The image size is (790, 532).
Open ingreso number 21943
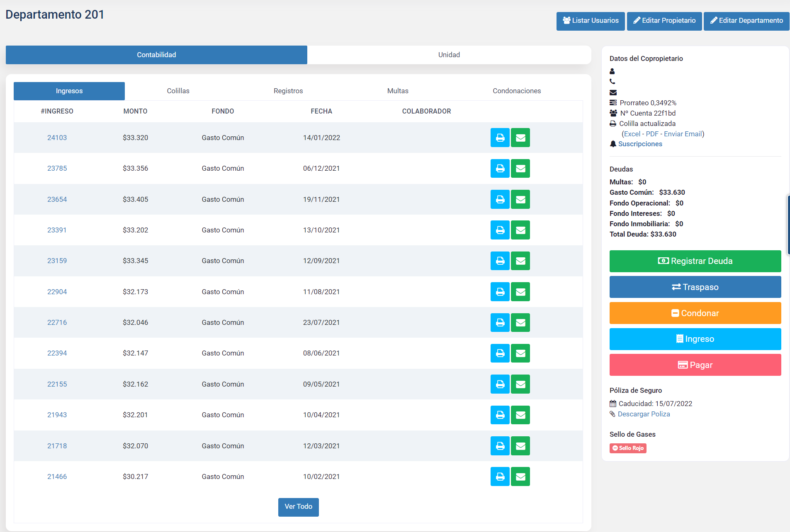57,415
